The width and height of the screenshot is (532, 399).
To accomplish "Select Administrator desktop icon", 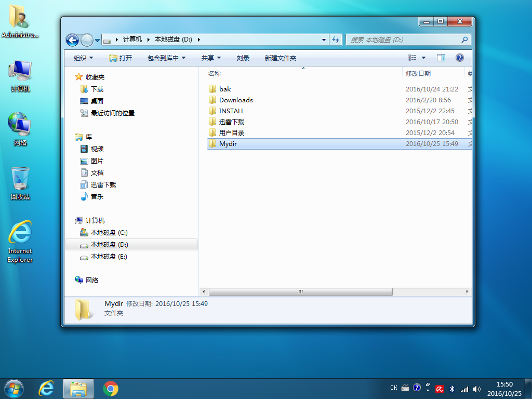I will 20,21.
